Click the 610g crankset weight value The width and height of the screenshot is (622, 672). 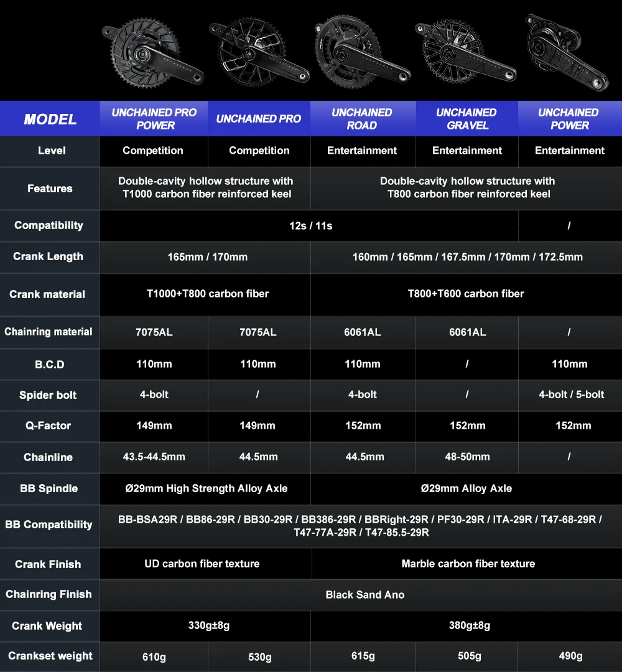[154, 656]
